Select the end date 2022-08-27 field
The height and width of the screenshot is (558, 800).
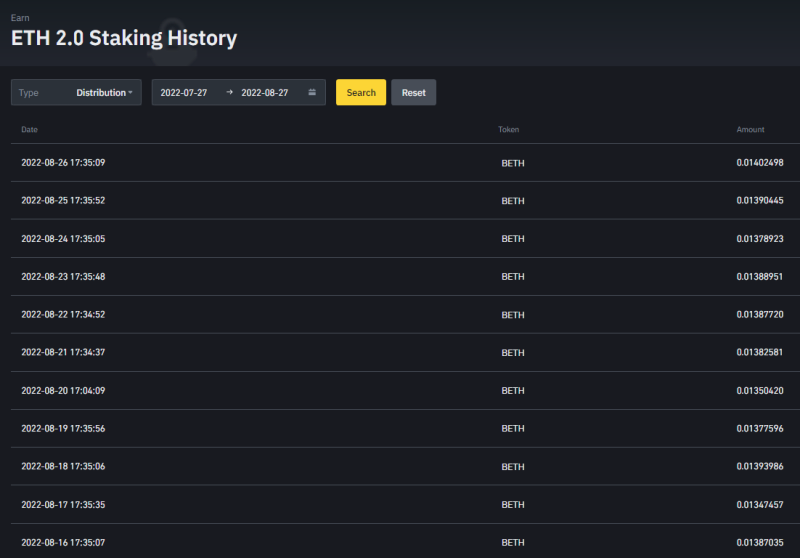(x=265, y=93)
